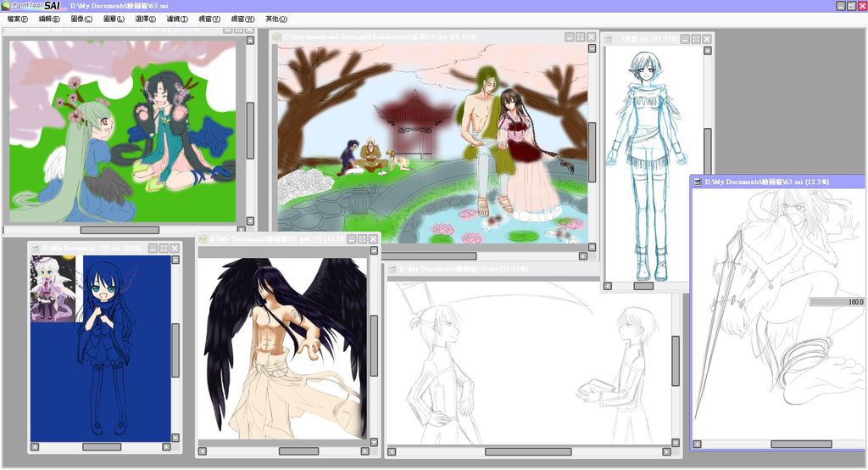Maximize the top-left green background window
This screenshot has width=868, height=470.
[x=238, y=31]
